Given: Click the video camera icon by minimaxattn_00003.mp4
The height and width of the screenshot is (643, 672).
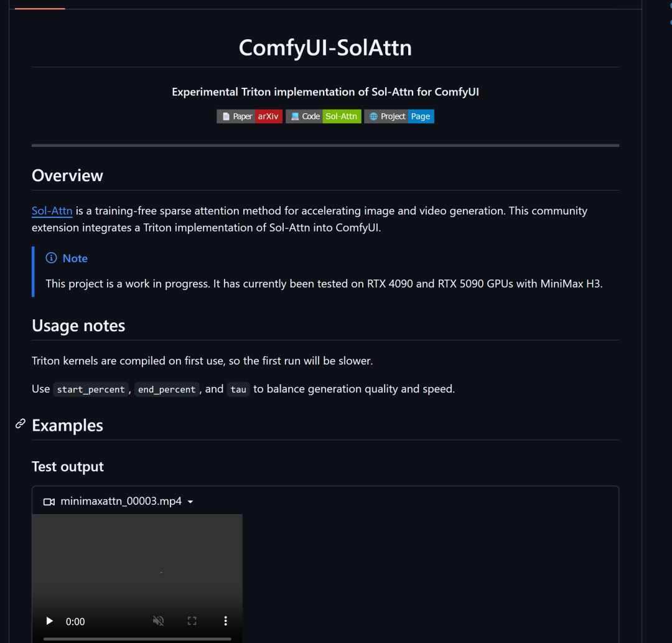Looking at the screenshot, I should click(x=49, y=502).
